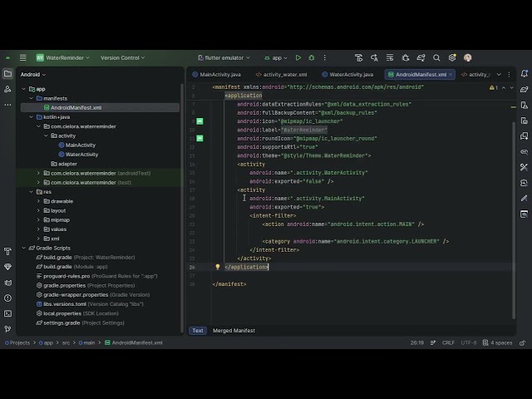The image size is (532, 399).
Task: Open the Android project view dropdown
Action: point(33,74)
